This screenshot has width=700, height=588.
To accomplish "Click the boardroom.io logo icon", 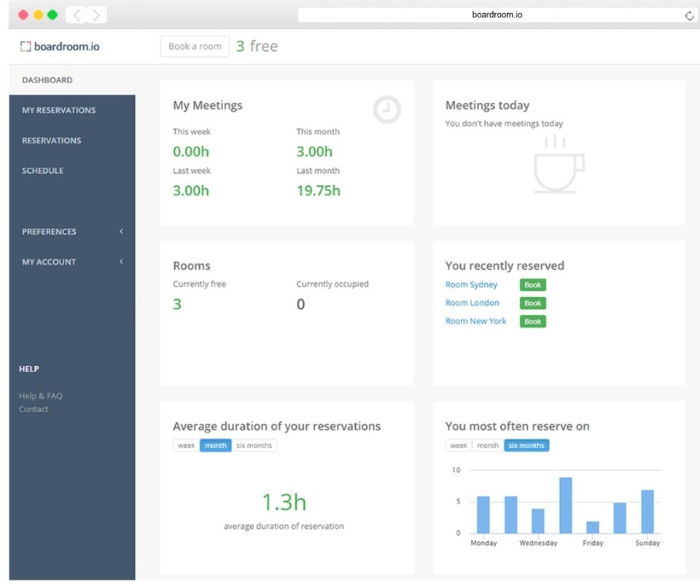I will [x=26, y=47].
